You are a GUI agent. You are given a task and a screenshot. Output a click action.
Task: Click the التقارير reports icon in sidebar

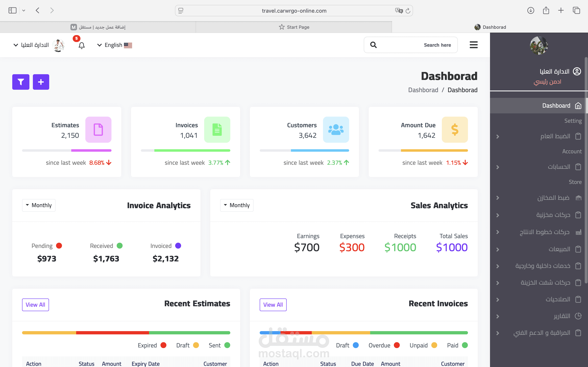pos(579,316)
